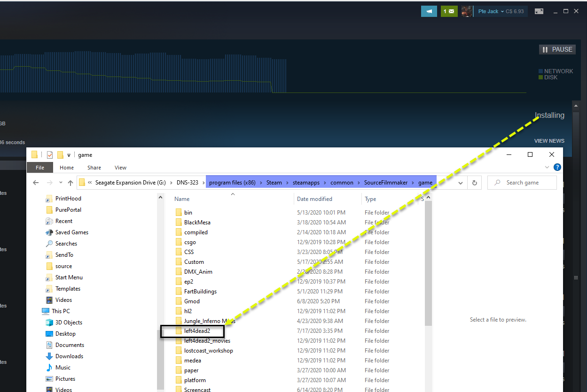587x392 pixels.
Task: Expand the Explorer ribbon chevron
Action: pos(547,167)
